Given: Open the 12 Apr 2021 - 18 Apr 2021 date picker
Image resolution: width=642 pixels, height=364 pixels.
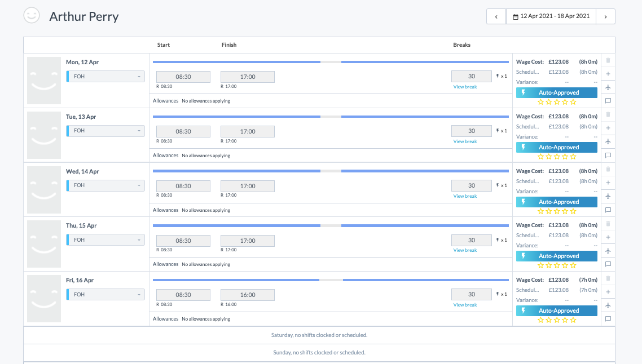Looking at the screenshot, I should tap(551, 16).
